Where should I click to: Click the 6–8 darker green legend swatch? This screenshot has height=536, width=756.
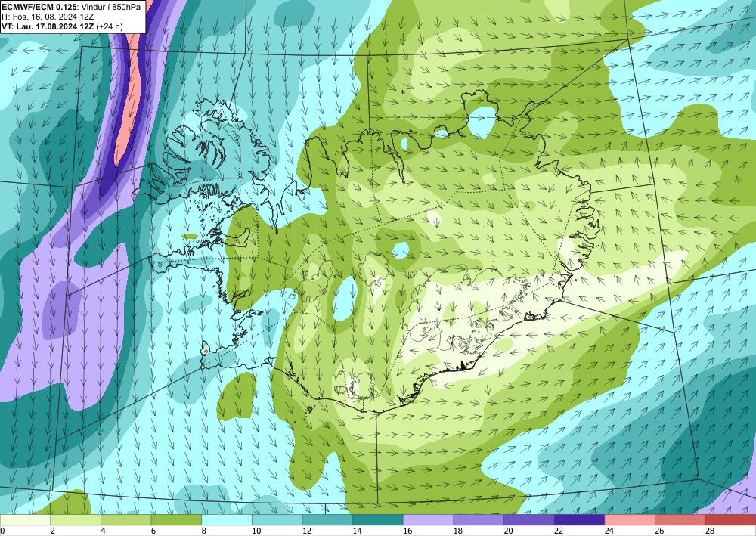pos(176,519)
